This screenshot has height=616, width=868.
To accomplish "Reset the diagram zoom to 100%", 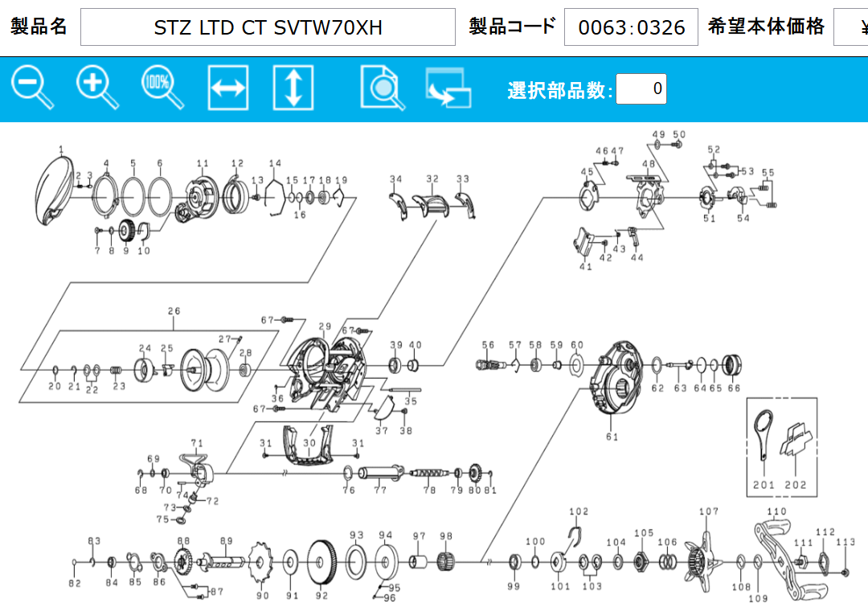I will click(x=162, y=87).
